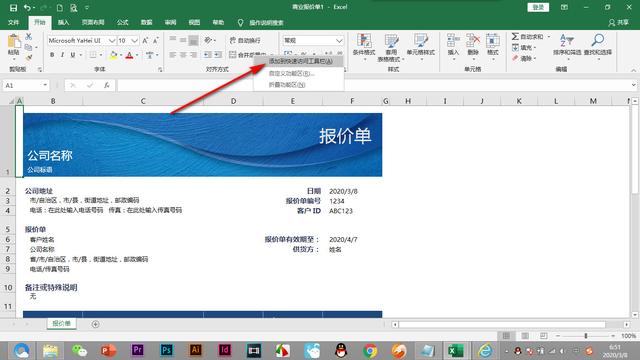Click the 插入 insert cells icon

coord(453,41)
